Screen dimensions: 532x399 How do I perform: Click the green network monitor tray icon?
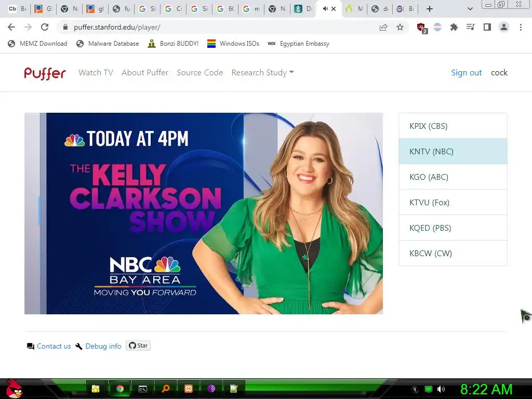429,389
